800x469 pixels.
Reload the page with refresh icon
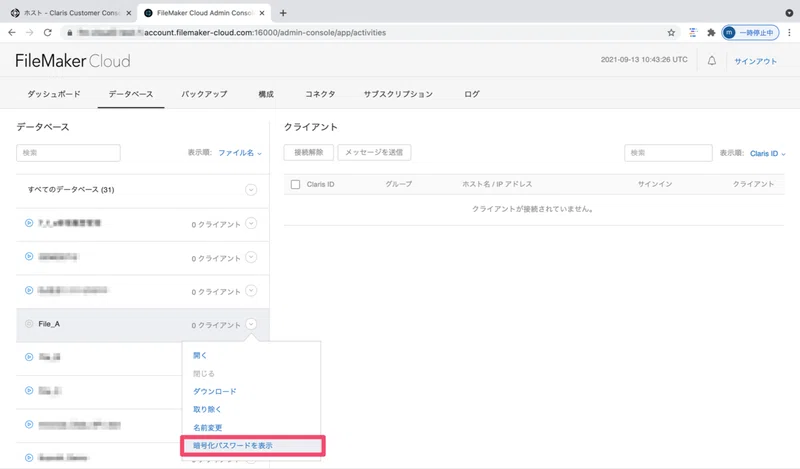(47, 32)
